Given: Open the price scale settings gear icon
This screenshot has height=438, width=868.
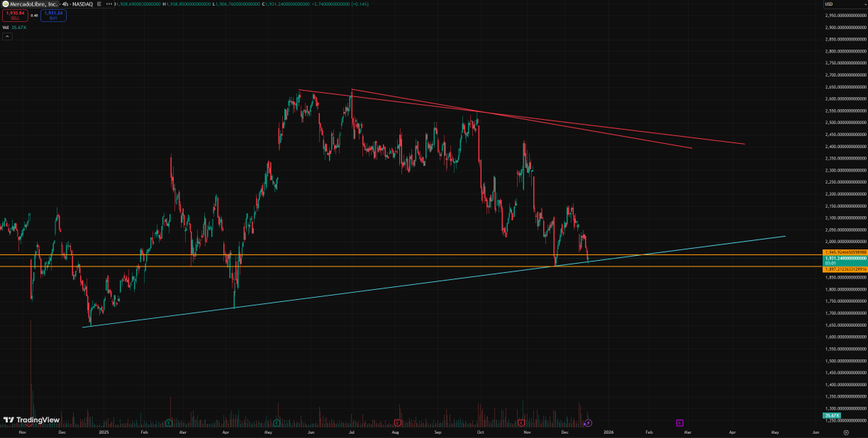Looking at the screenshot, I should click(x=846, y=432).
